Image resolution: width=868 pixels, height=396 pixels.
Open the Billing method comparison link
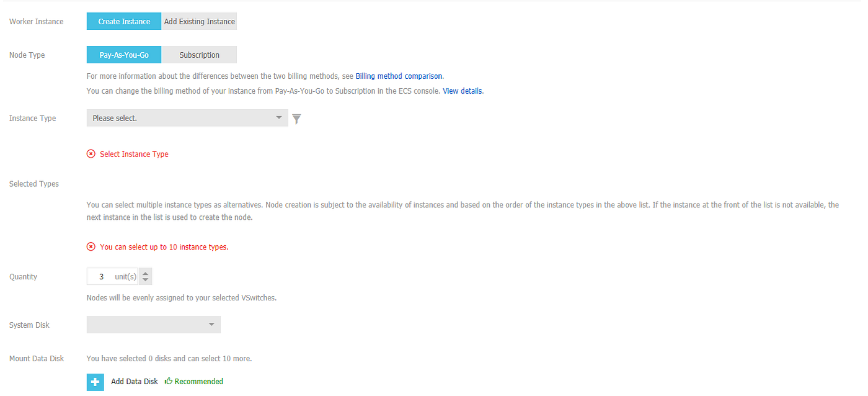[x=399, y=76]
